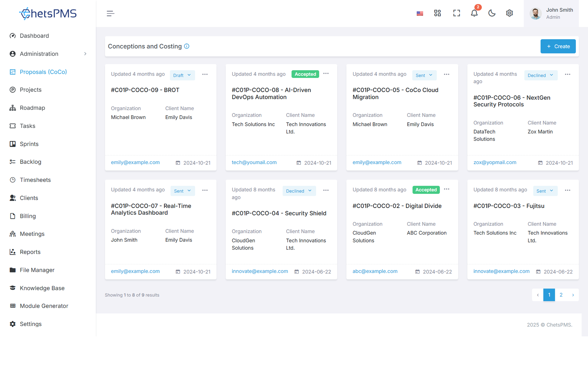Open Draft status dropdown on BROT card
Viewport: 588px width, 366px height.
pyautogui.click(x=182, y=75)
